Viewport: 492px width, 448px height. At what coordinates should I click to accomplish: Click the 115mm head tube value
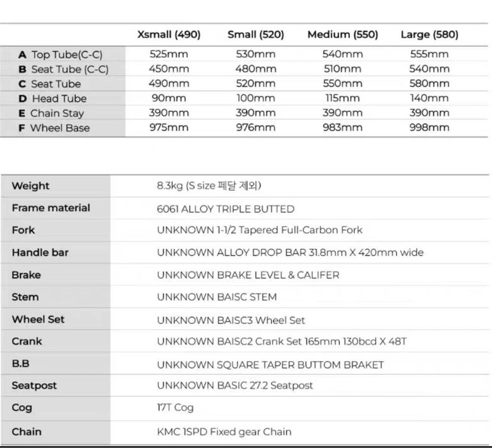342,98
